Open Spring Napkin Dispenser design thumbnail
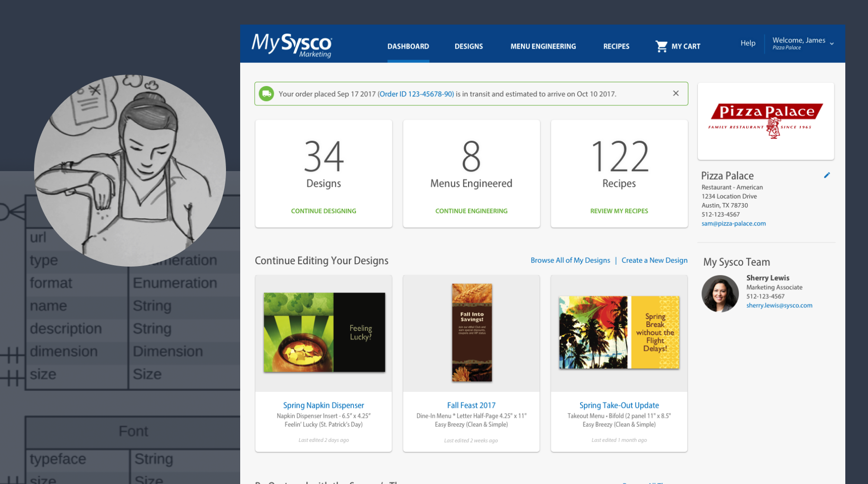Image resolution: width=868 pixels, height=484 pixels. [x=324, y=332]
